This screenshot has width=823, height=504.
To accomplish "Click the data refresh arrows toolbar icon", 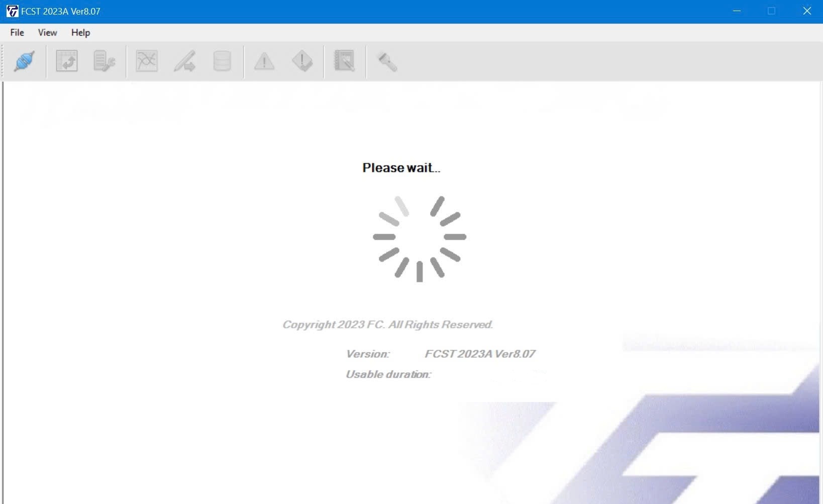I will (x=67, y=61).
